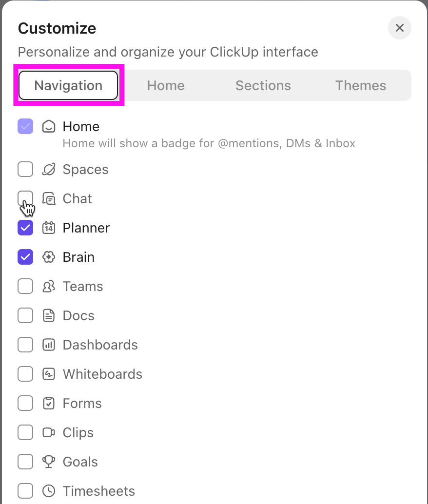Click the Home hexagon icon
The width and height of the screenshot is (428, 504).
[x=49, y=126]
